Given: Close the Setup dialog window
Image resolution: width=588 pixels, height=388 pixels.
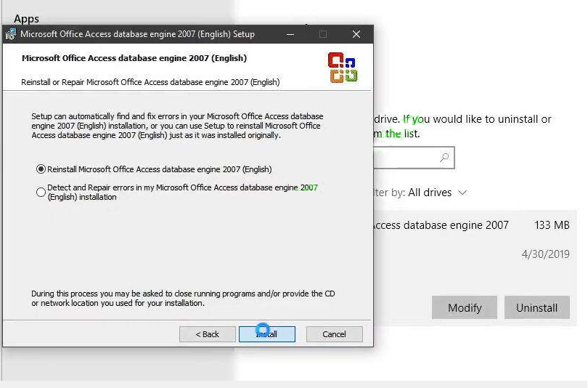Looking at the screenshot, I should (x=356, y=34).
